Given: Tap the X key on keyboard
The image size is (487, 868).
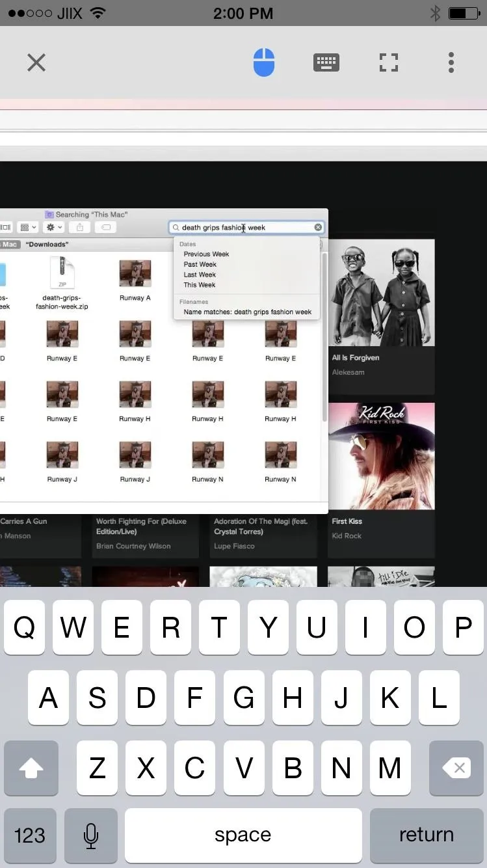Looking at the screenshot, I should [x=146, y=768].
